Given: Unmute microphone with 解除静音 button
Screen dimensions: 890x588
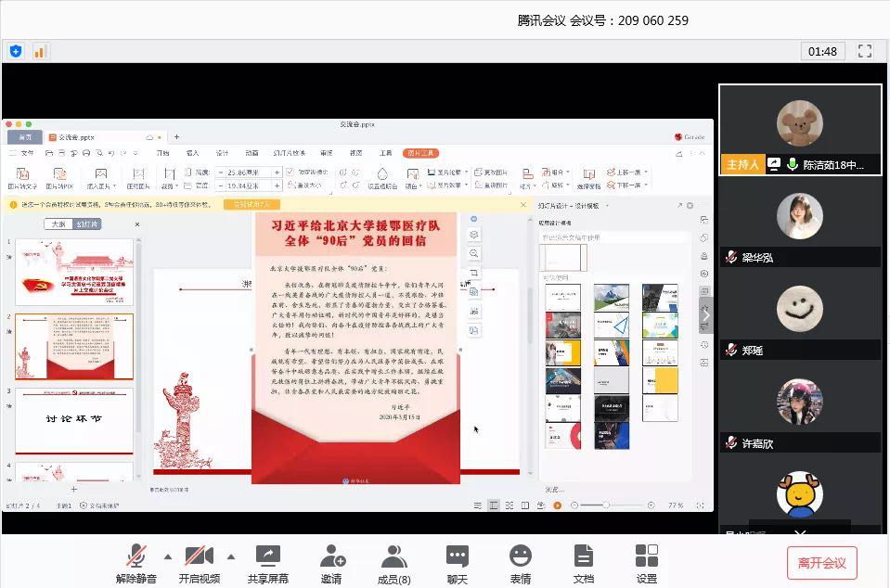Looking at the screenshot, I should (x=137, y=563).
